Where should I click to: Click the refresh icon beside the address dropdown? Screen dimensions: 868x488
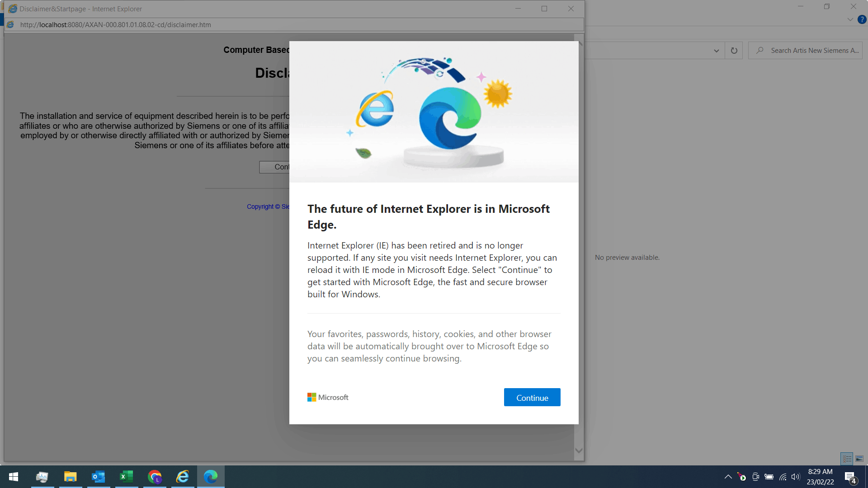pyautogui.click(x=734, y=51)
